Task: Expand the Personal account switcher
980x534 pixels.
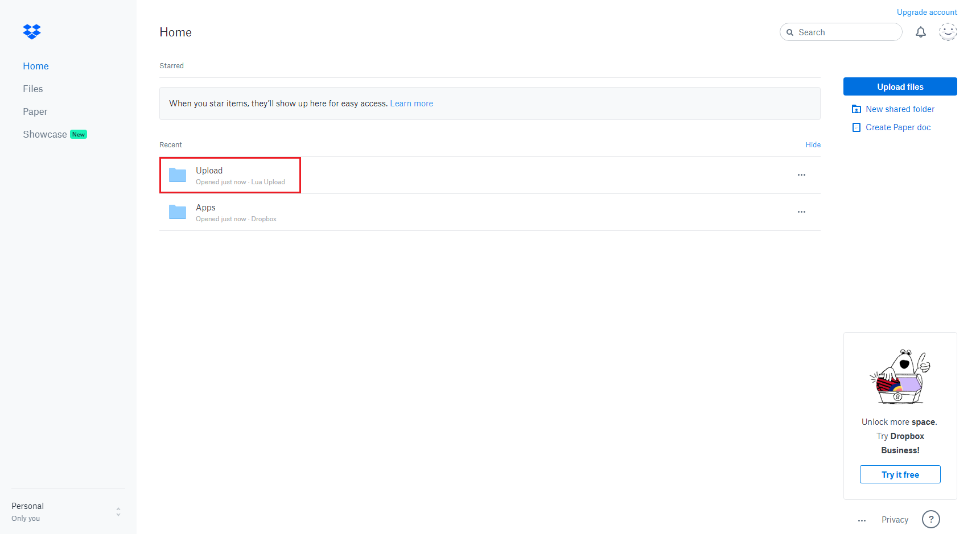Action: coord(118,511)
